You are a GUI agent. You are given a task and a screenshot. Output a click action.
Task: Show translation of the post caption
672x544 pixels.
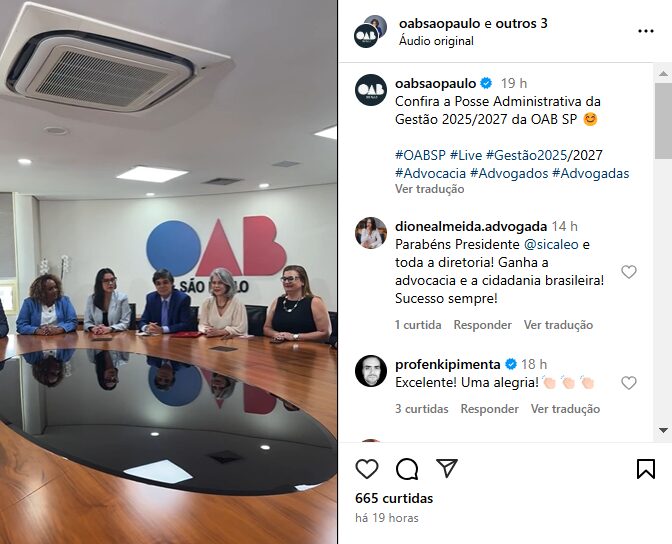[x=429, y=189]
